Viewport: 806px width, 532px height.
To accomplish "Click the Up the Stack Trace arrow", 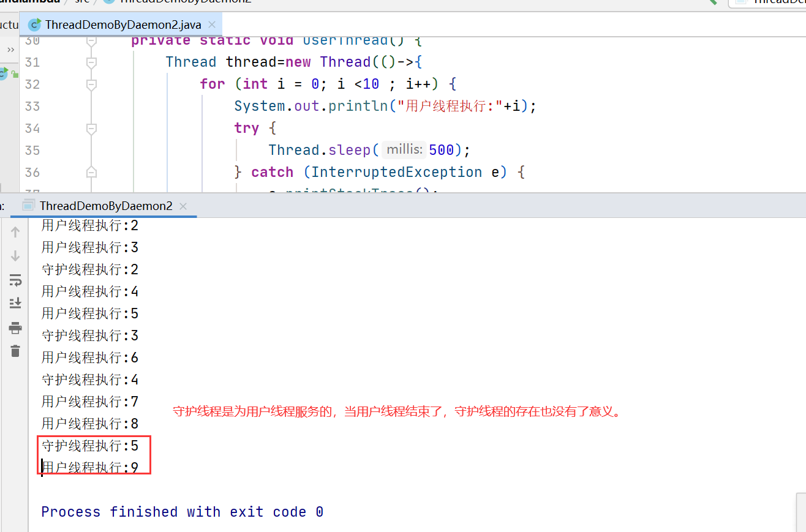I will point(15,232).
